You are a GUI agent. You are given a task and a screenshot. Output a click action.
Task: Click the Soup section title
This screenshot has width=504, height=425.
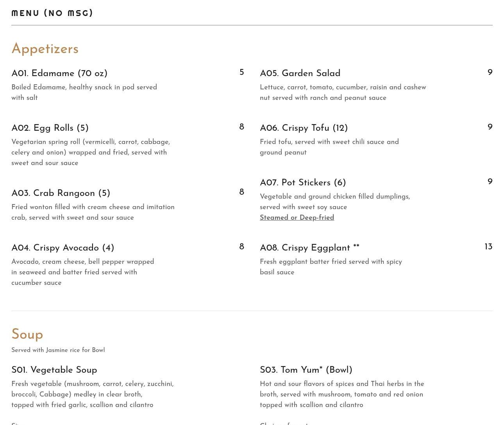coord(27,335)
